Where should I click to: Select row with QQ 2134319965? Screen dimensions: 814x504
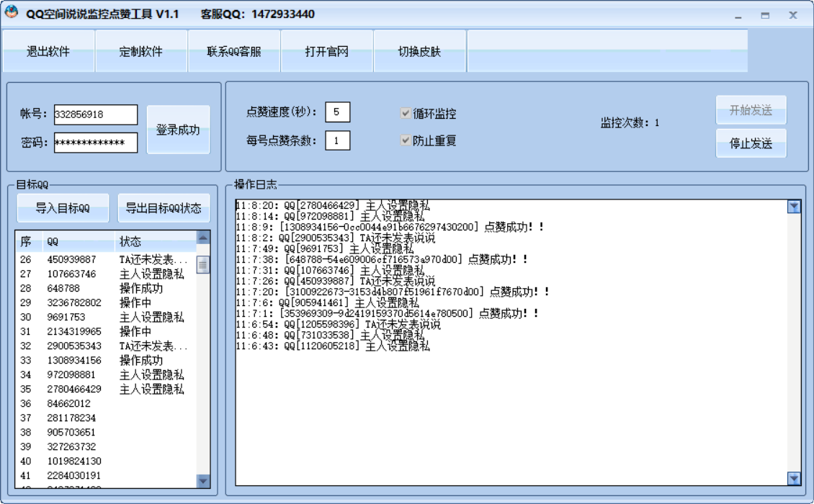click(x=106, y=331)
